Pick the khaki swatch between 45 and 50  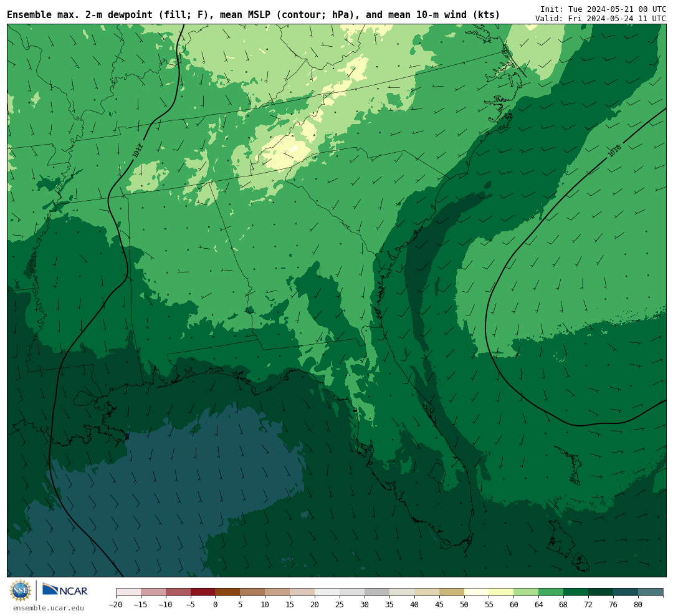coord(452,592)
